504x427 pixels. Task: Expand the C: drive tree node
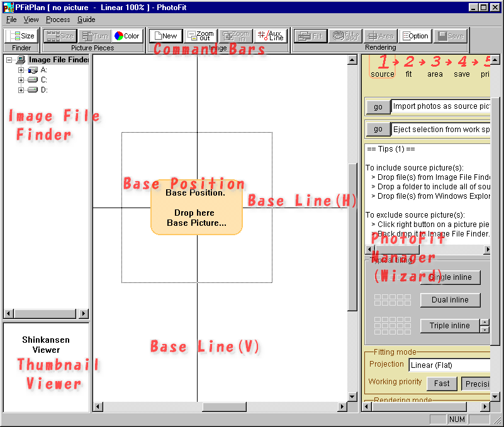(21, 80)
